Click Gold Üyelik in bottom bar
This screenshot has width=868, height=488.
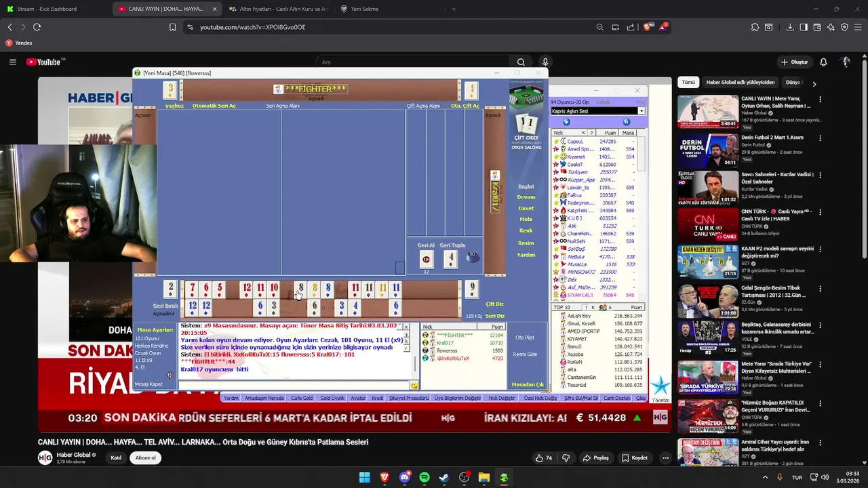coord(332,399)
